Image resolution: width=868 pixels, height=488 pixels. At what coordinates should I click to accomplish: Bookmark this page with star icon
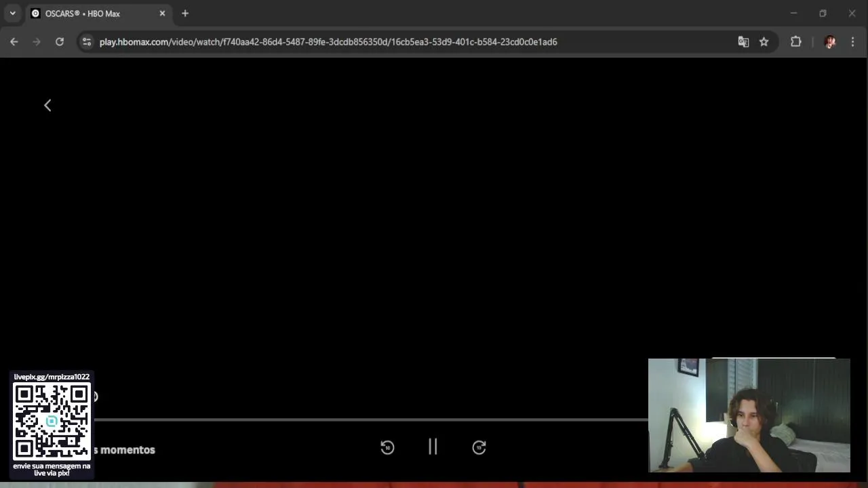click(764, 42)
